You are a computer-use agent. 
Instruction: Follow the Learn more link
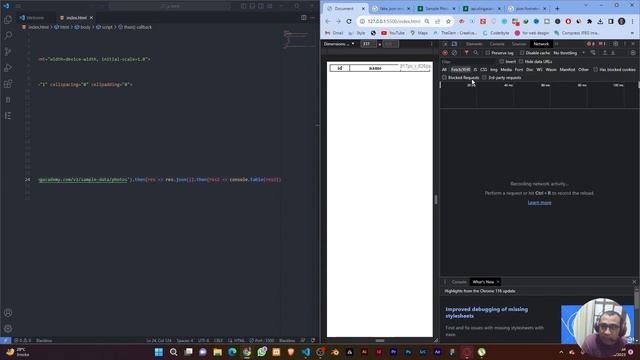click(539, 203)
